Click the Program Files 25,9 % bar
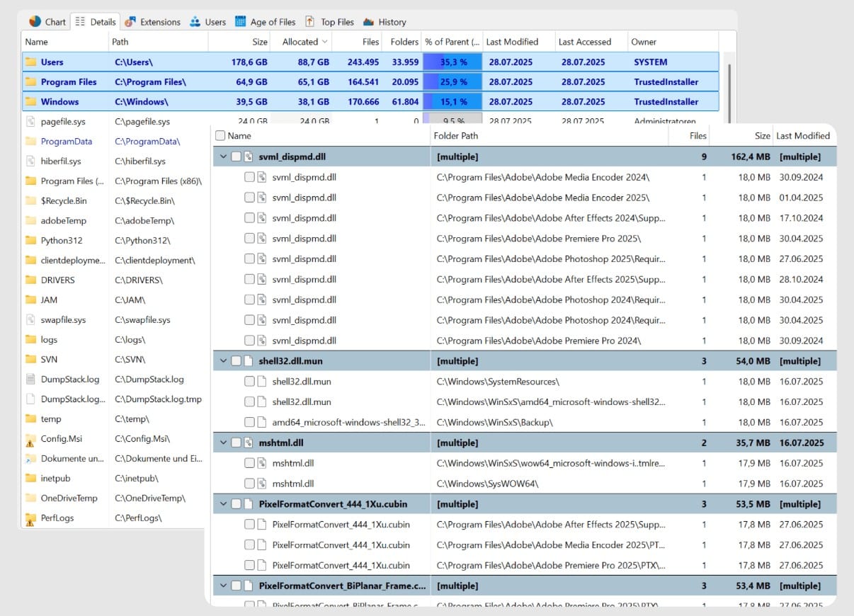854x616 pixels. click(452, 81)
